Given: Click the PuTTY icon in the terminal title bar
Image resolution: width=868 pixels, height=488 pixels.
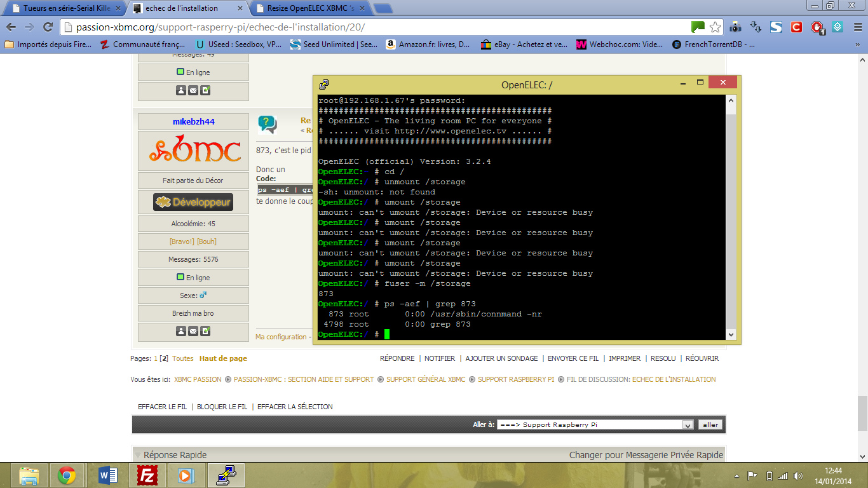Looking at the screenshot, I should click(x=324, y=84).
